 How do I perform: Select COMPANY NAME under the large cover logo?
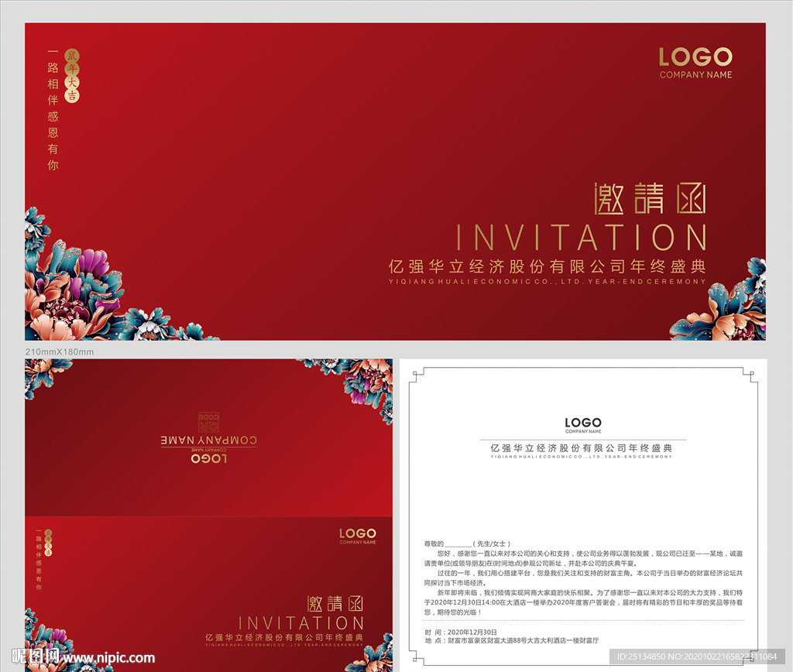[x=695, y=75]
